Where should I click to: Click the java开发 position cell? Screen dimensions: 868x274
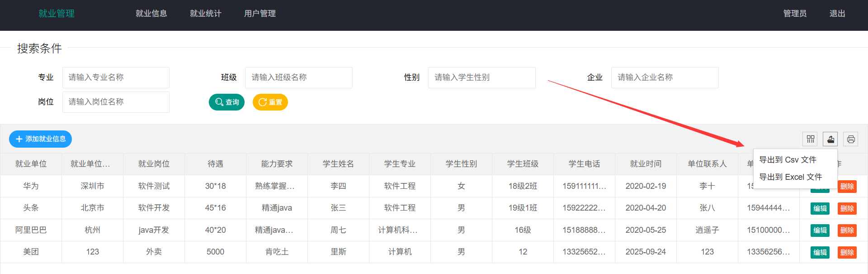point(154,230)
